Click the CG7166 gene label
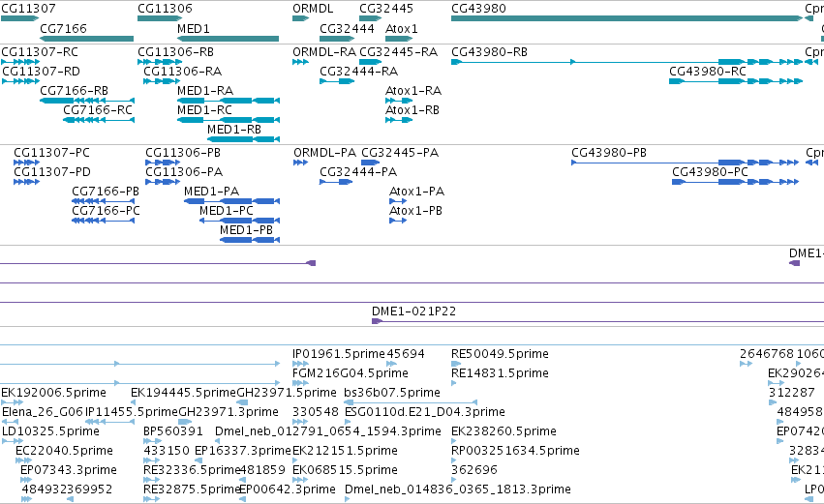Image resolution: width=824 pixels, height=504 pixels. click(63, 28)
